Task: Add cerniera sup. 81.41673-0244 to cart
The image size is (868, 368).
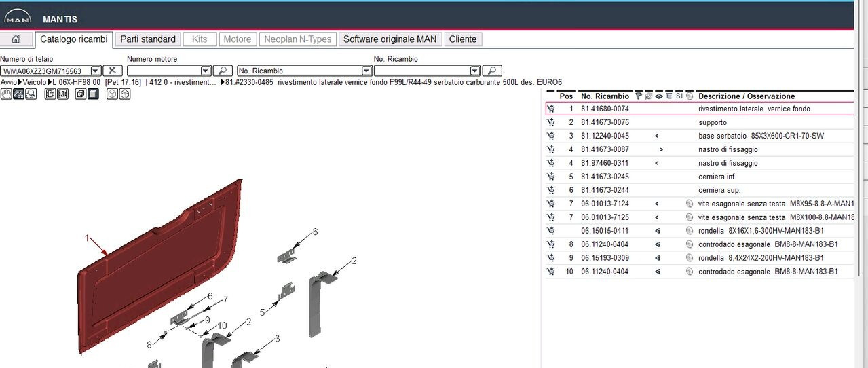Action: [551, 190]
